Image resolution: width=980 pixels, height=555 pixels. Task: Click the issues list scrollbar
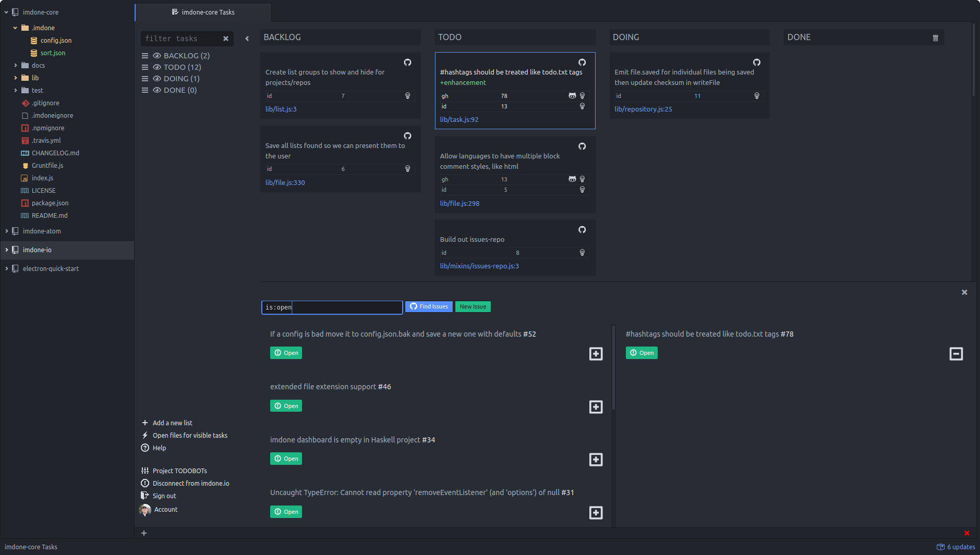point(613,367)
